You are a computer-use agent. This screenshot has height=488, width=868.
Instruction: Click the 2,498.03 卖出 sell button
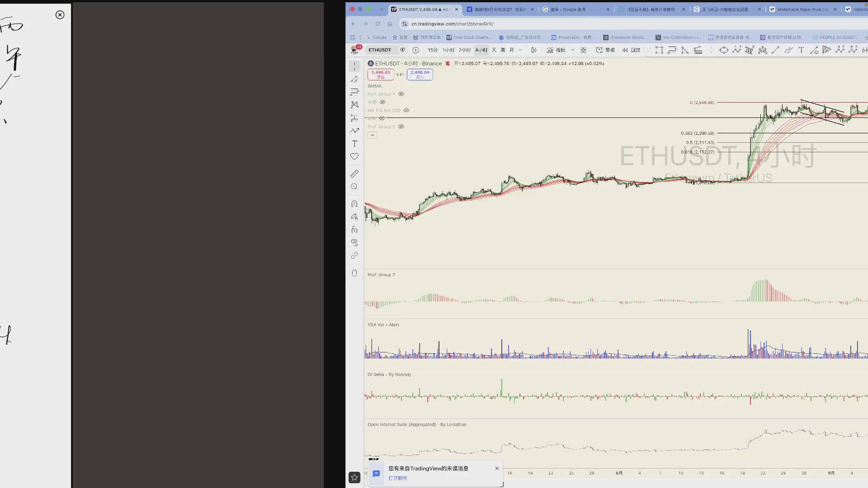point(381,75)
